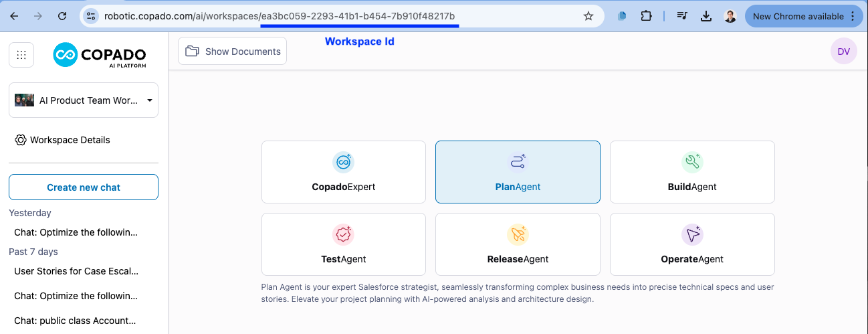Reload the page in Chrome
Screen dimensions: 868x334
point(62,16)
